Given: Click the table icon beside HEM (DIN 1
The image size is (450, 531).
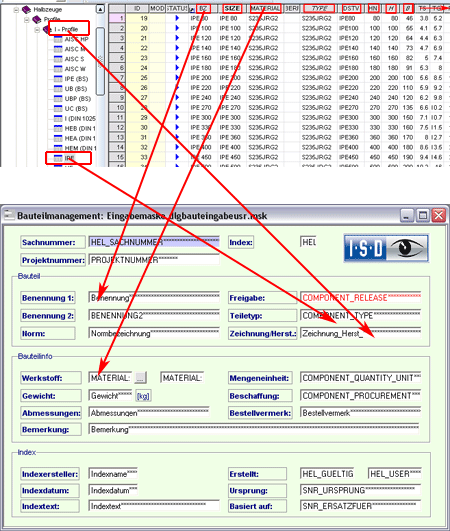Looking at the screenshot, I should click(x=58, y=148).
